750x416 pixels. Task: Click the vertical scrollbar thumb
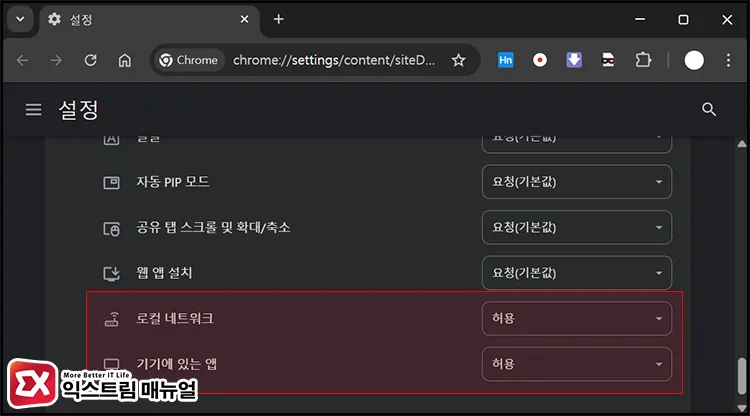click(x=741, y=376)
